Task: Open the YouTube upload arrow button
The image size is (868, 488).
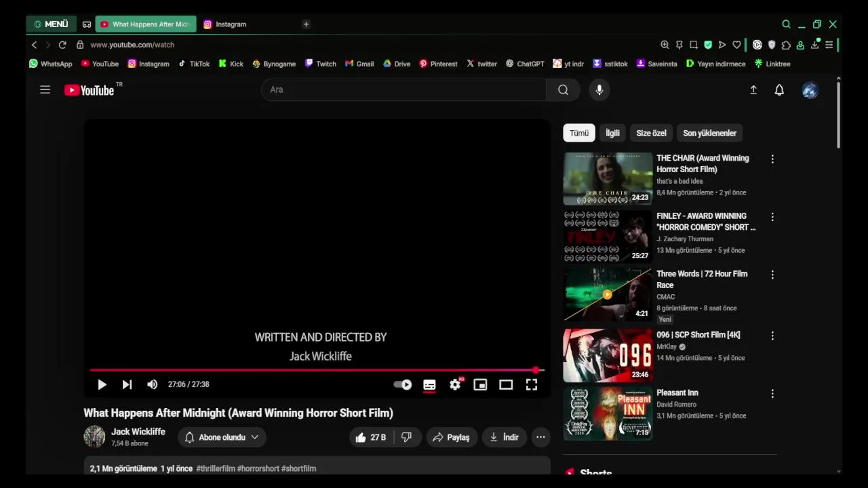Action: [753, 89]
